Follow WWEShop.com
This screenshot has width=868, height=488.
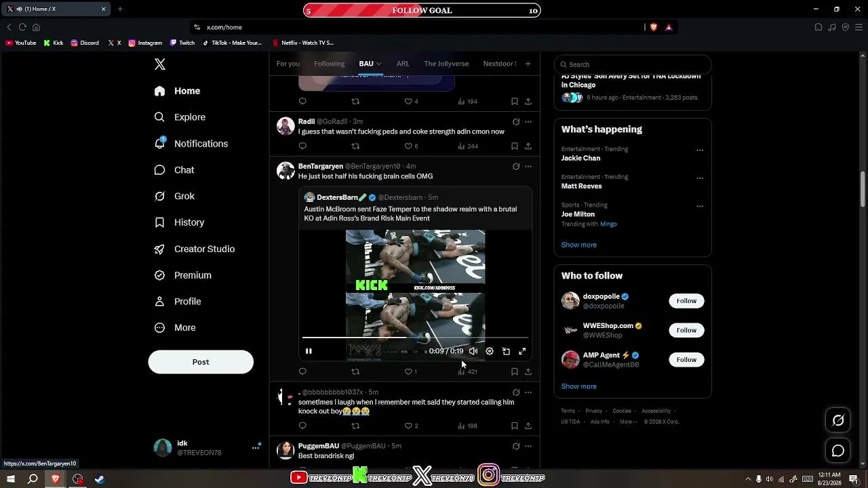(686, 330)
